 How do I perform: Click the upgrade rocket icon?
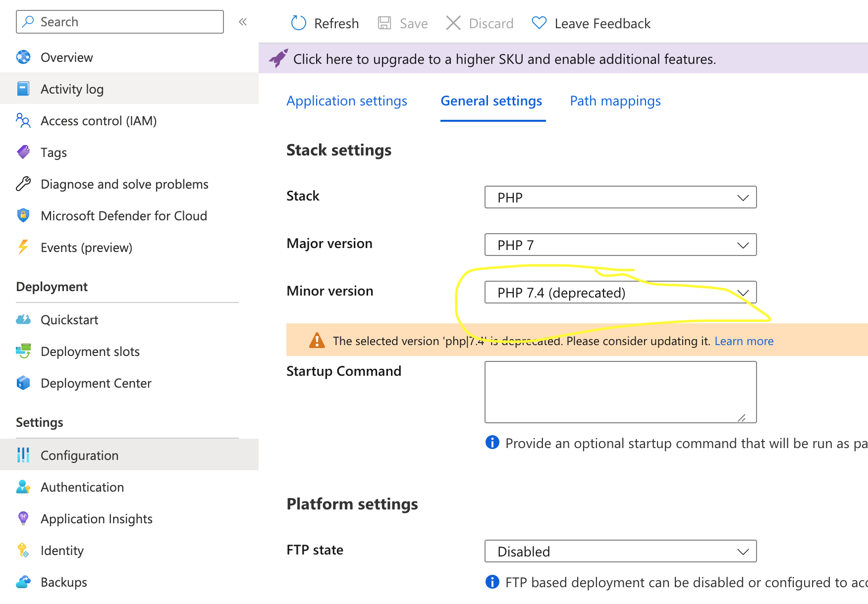coord(278,59)
